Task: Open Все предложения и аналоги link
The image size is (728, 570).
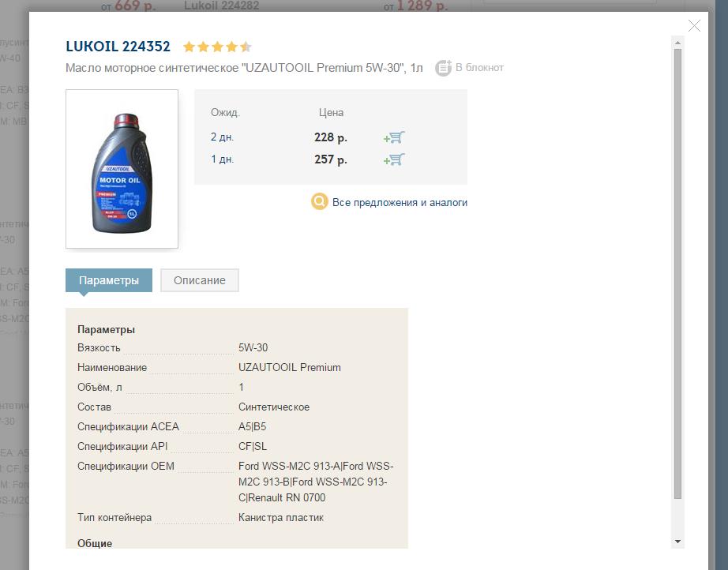Action: point(400,202)
